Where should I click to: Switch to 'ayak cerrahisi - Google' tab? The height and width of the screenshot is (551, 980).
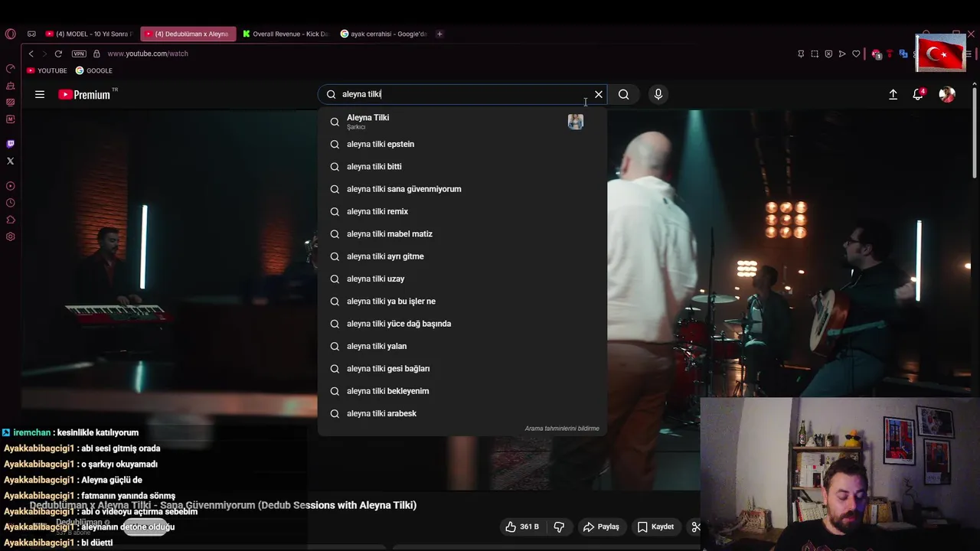tap(384, 34)
